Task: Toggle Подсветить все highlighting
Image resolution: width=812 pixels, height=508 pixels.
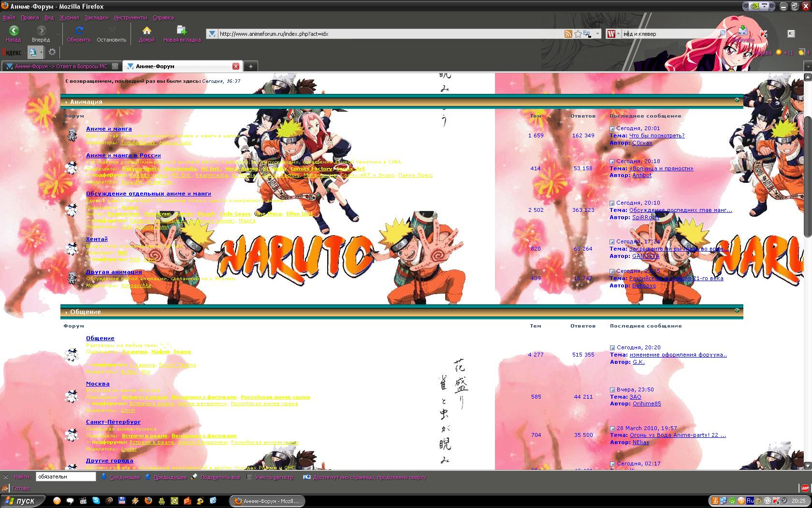Action: coord(216,477)
